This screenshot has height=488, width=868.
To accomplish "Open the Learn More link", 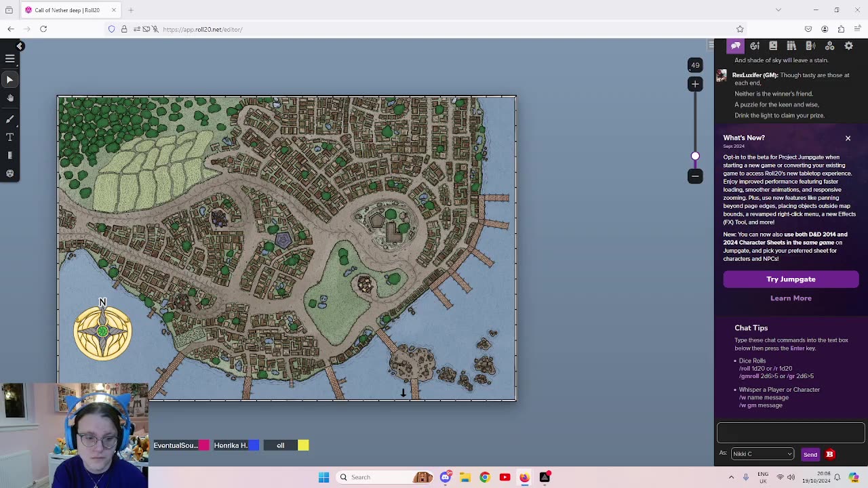I will coord(791,298).
